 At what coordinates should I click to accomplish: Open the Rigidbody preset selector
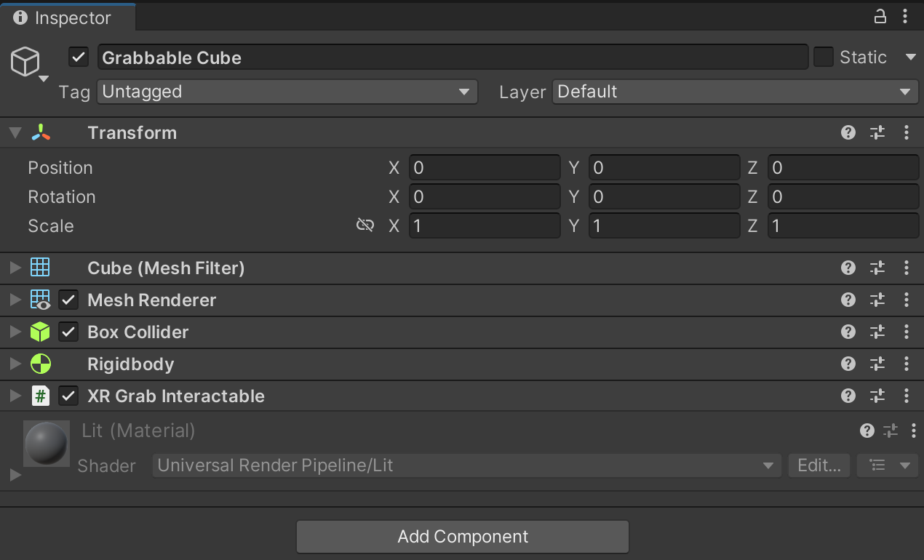tap(877, 364)
